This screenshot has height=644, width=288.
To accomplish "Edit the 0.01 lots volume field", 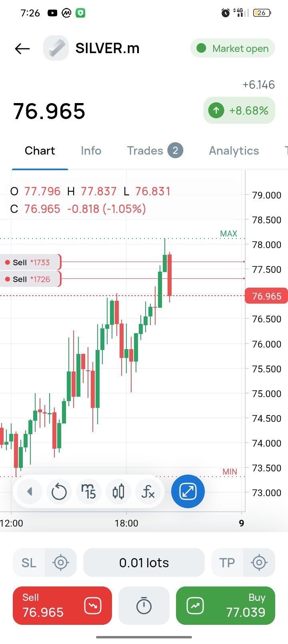I will (x=144, y=563).
